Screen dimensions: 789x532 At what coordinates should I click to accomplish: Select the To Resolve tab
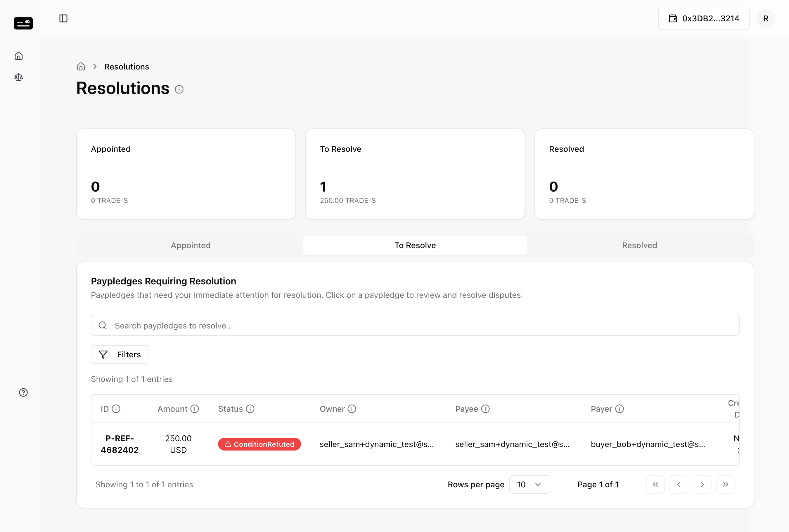(415, 245)
